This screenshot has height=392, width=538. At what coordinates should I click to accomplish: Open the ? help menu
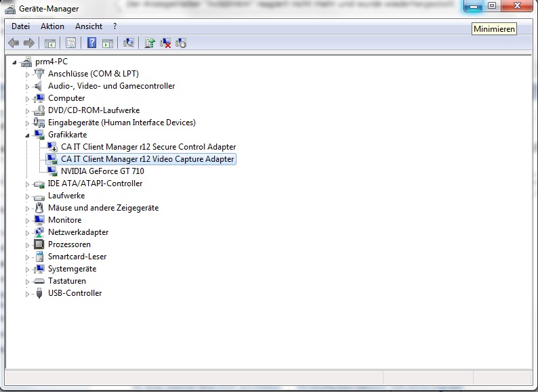click(115, 26)
